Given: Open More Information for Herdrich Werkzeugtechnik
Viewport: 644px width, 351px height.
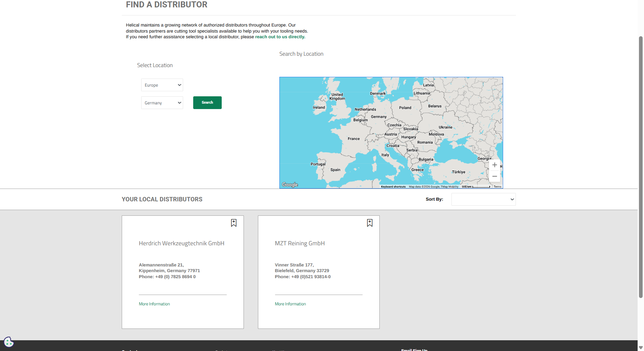Looking at the screenshot, I should click(x=154, y=304).
